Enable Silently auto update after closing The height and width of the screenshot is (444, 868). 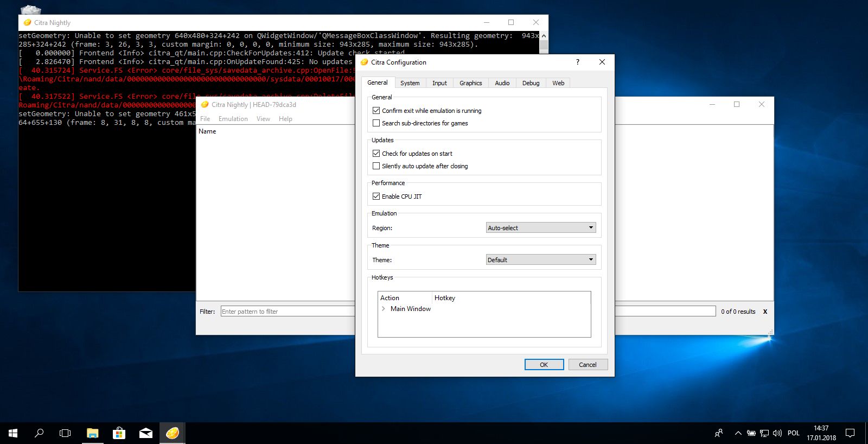pos(376,166)
